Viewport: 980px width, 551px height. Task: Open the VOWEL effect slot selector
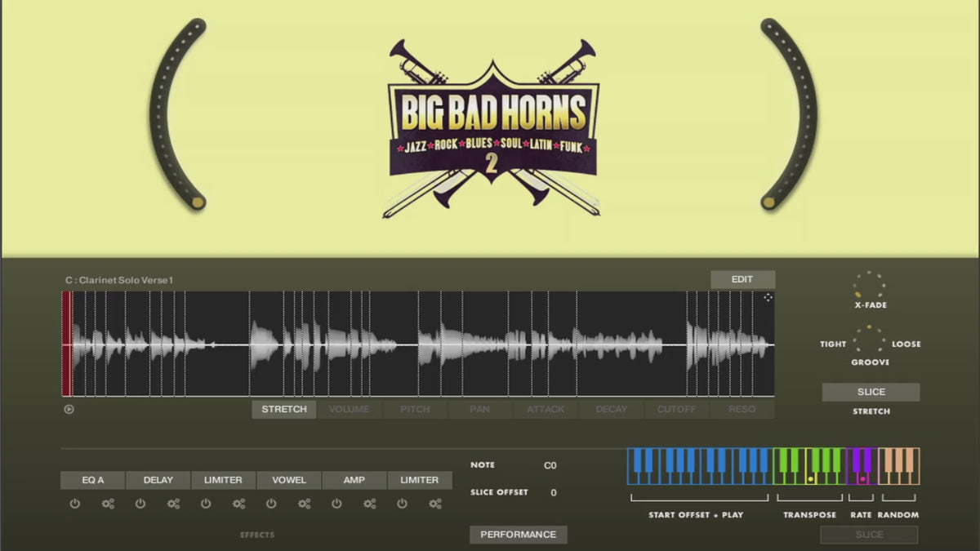[x=288, y=480]
